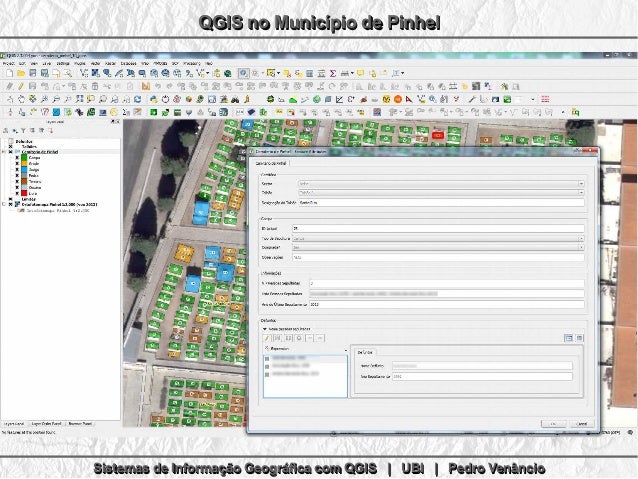Toggle Limites layer visibility checkbox
Image resolution: width=638 pixels, height=479 pixels.
click(11, 199)
